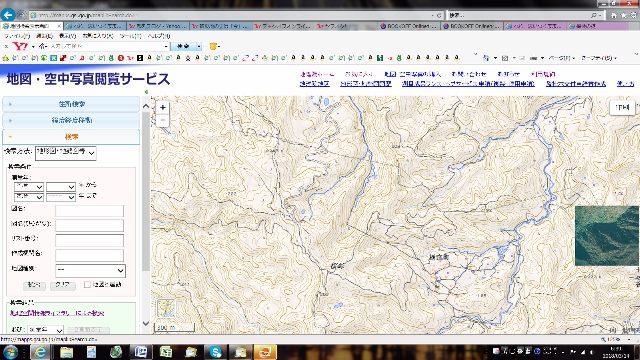Screen dimensions: 640x360
Task: Click the Yahoo! toolbar logo
Action: point(20,46)
